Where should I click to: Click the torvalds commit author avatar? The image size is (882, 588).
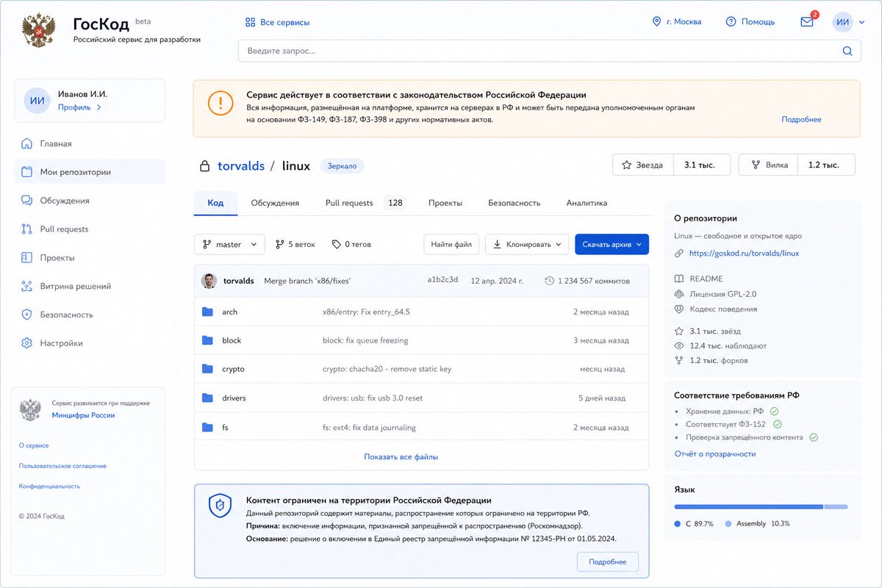pyautogui.click(x=209, y=281)
